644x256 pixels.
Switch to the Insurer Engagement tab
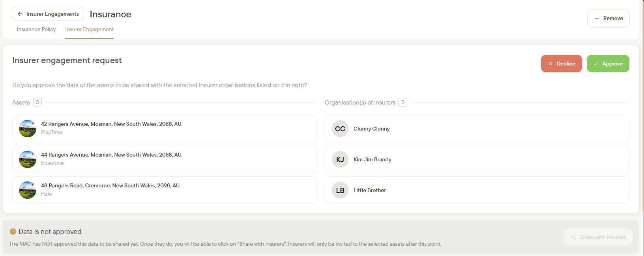click(89, 29)
